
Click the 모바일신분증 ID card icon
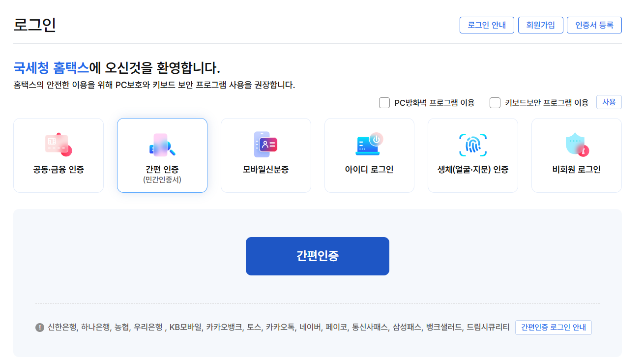[x=265, y=145]
